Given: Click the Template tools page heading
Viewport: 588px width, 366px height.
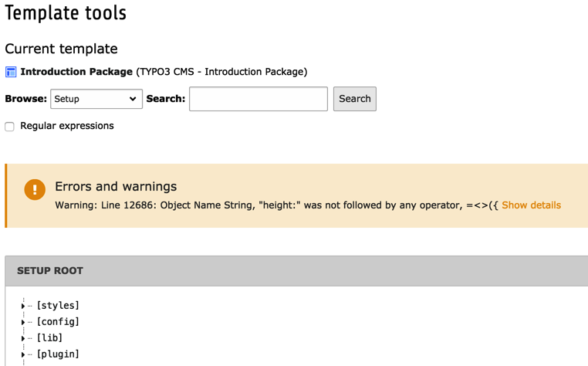Looking at the screenshot, I should tap(66, 13).
